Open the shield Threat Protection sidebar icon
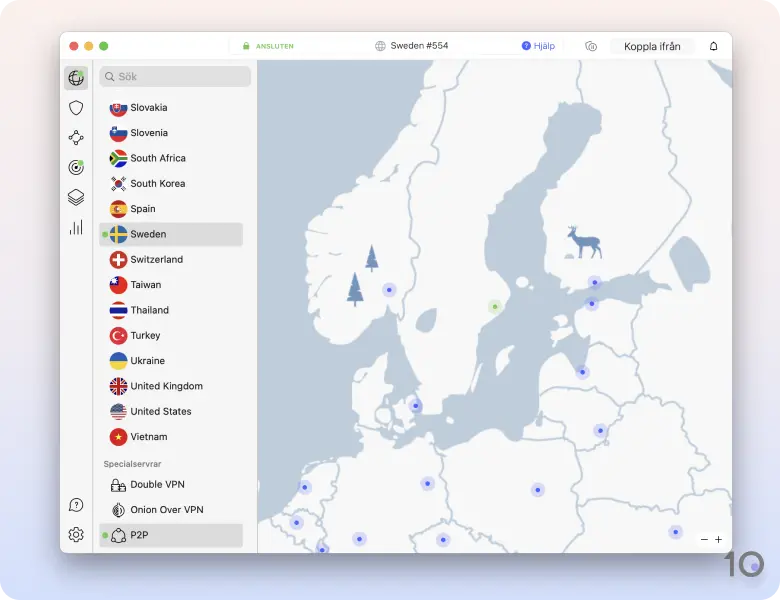This screenshot has height=600, width=780. point(76,107)
